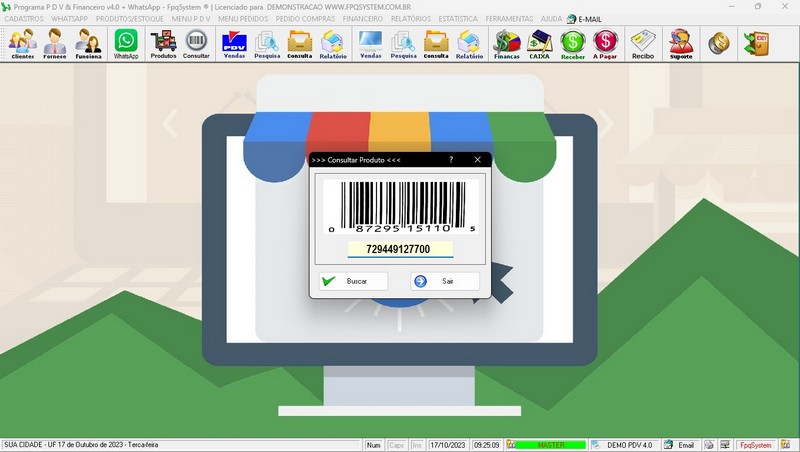Click the barcode image in dialog

pos(401,206)
